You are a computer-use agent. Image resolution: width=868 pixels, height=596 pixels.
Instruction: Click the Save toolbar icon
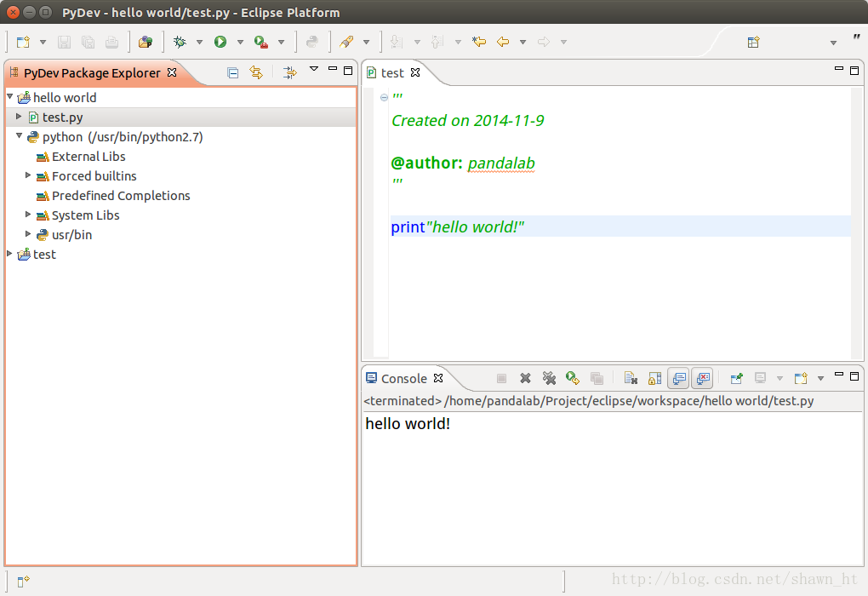[64, 42]
